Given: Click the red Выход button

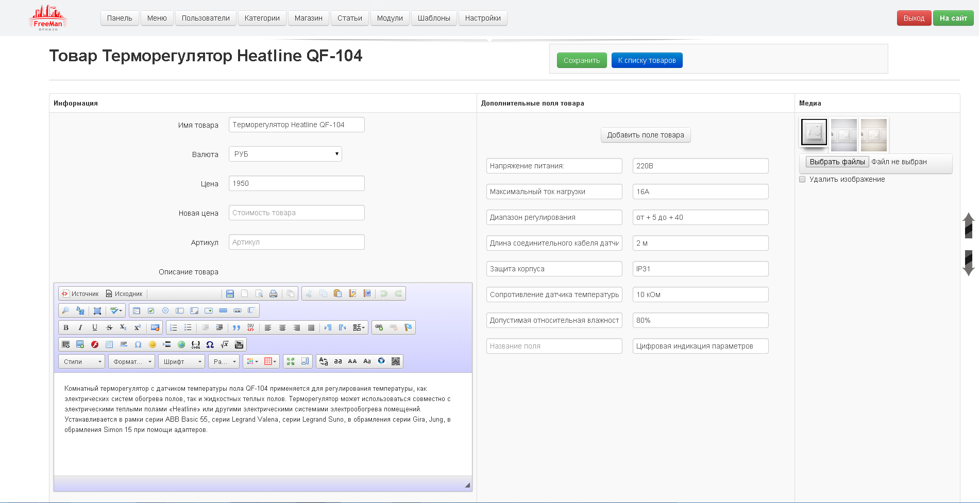Looking at the screenshot, I should tap(914, 18).
